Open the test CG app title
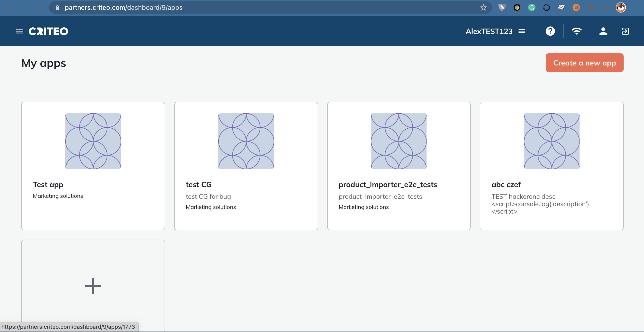This screenshot has width=644, height=332. pyautogui.click(x=198, y=185)
